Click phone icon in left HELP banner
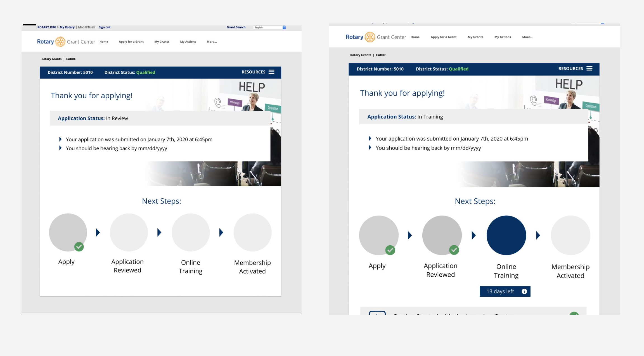 [x=217, y=103]
